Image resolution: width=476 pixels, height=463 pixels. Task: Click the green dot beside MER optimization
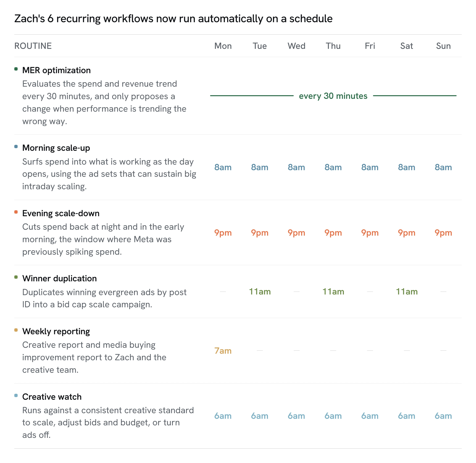click(x=16, y=69)
